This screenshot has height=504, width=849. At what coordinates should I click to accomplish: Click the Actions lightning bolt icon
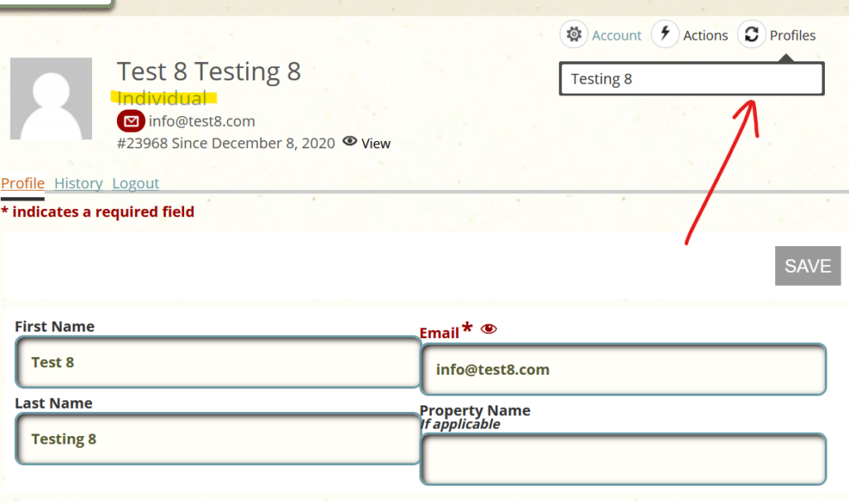pyautogui.click(x=665, y=35)
